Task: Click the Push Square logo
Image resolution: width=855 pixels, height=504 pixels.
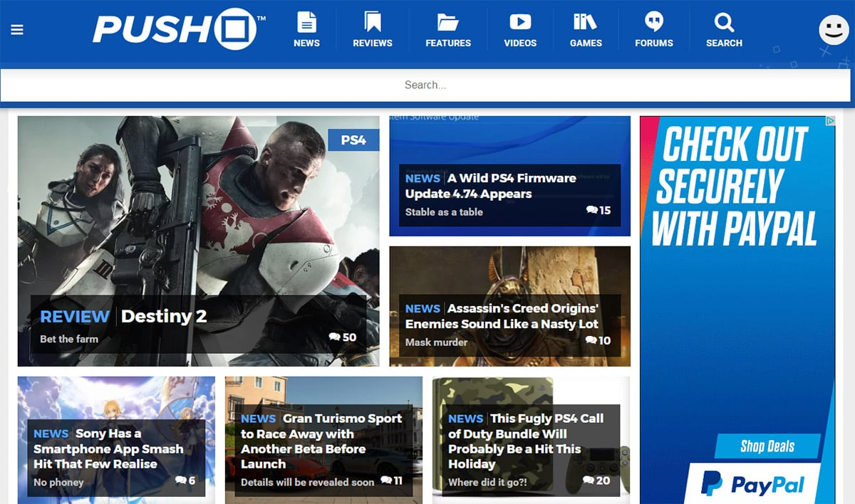Action: (x=178, y=30)
